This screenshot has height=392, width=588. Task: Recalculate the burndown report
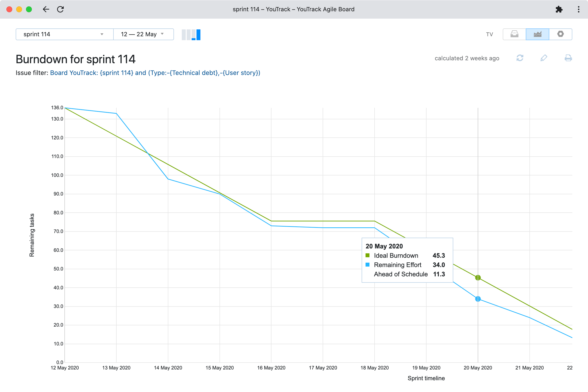click(x=520, y=58)
